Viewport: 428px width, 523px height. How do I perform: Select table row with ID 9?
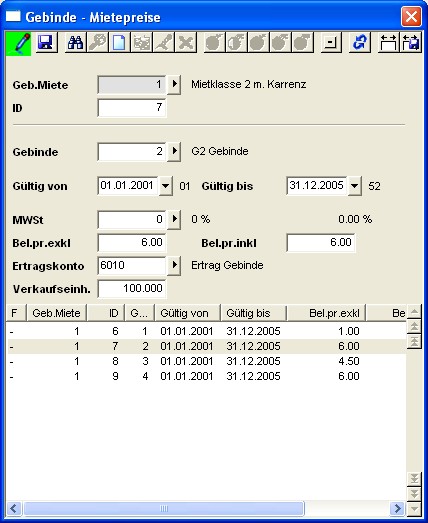tap(207, 376)
